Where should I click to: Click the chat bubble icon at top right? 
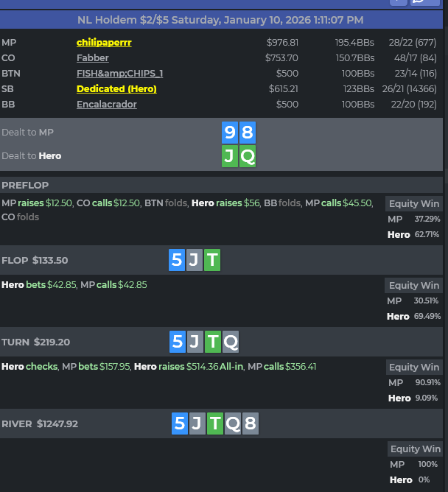point(419,1)
